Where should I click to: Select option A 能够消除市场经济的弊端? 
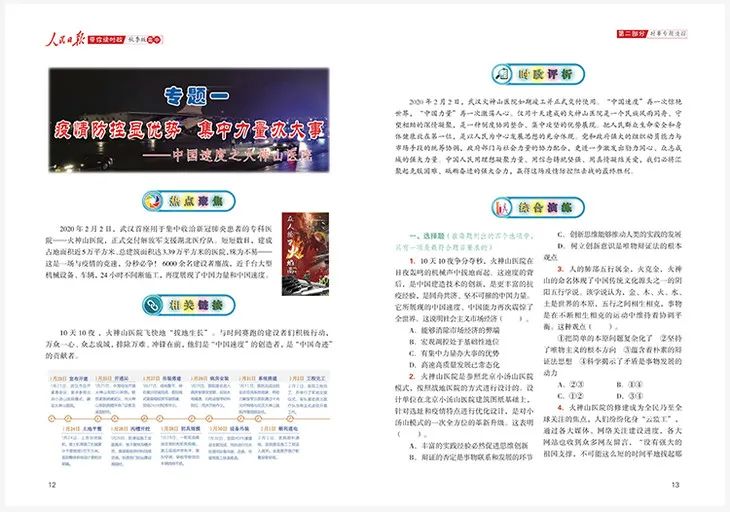(454, 330)
